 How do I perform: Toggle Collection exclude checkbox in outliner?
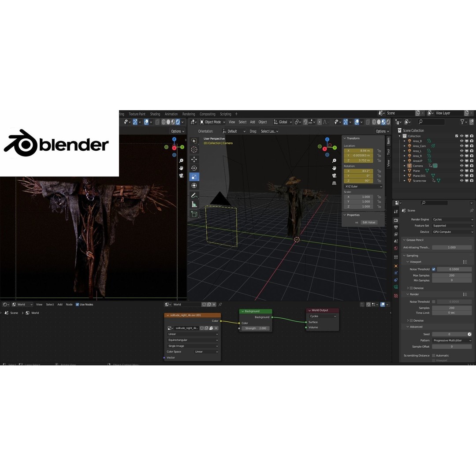(x=457, y=136)
